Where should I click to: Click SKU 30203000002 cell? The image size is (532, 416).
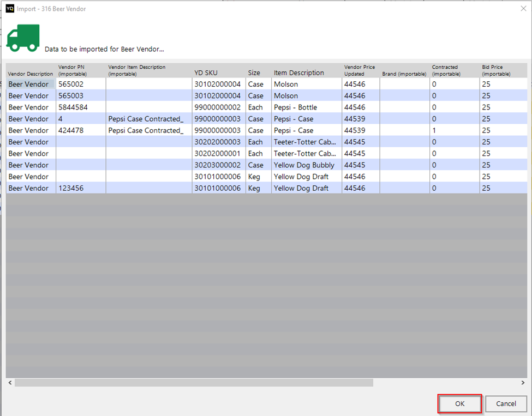tap(219, 165)
